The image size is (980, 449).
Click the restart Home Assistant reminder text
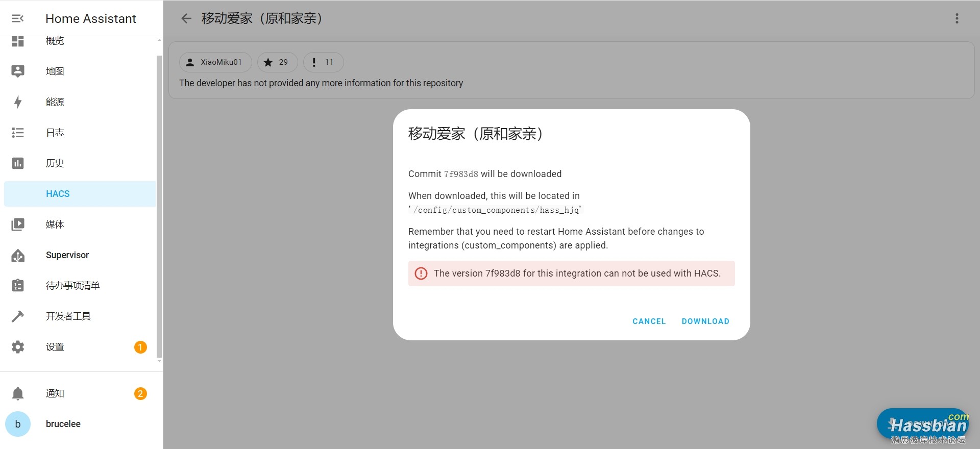pos(556,238)
